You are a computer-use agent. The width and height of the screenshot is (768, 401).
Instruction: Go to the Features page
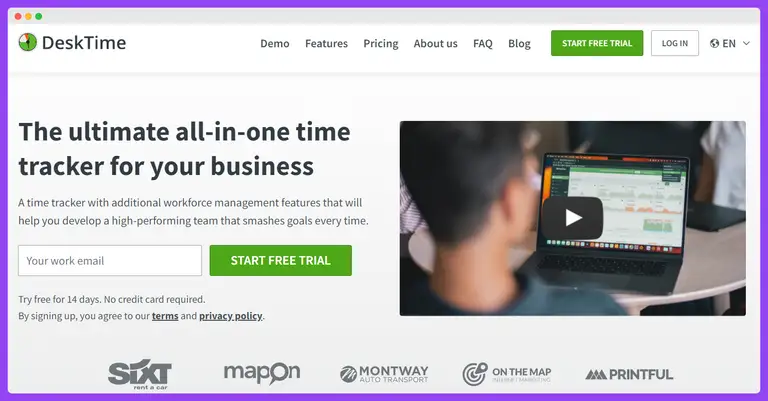click(x=326, y=44)
